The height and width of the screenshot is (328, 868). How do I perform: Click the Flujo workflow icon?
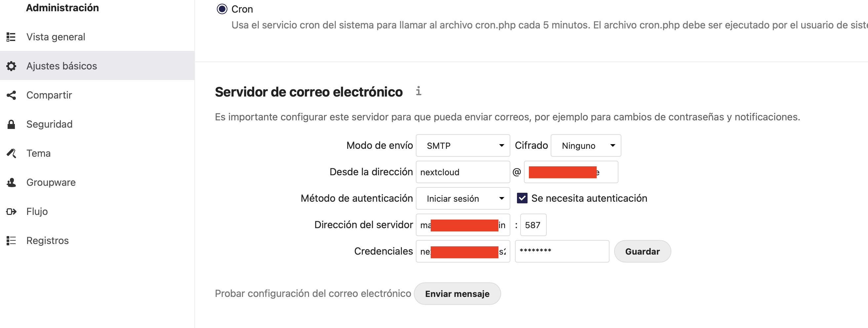(11, 211)
